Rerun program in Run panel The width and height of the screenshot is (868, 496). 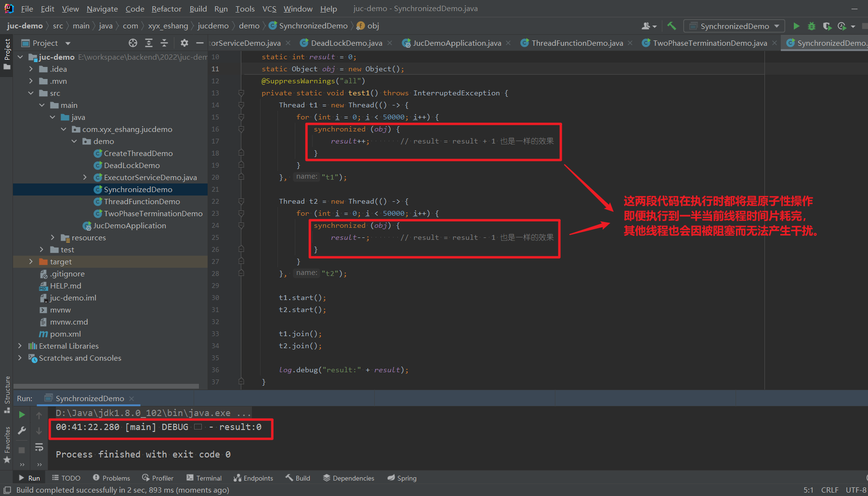22,415
